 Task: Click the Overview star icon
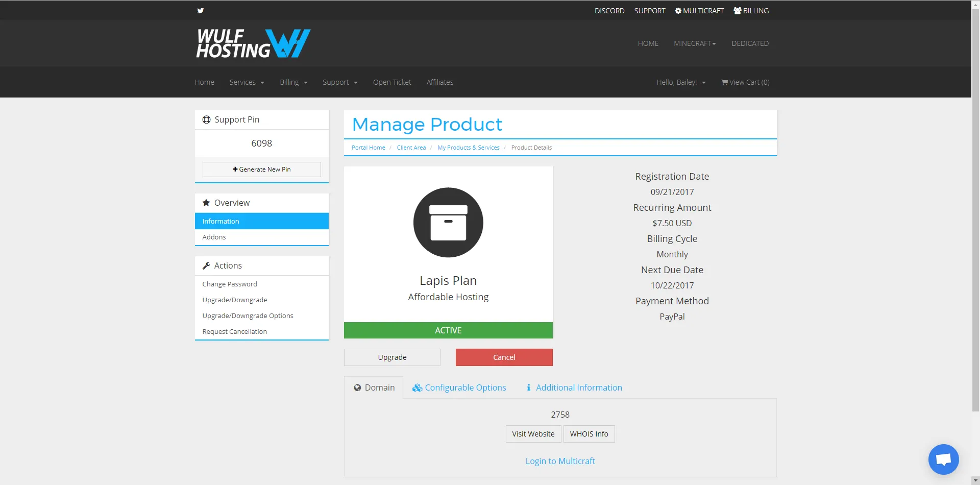pyautogui.click(x=206, y=203)
